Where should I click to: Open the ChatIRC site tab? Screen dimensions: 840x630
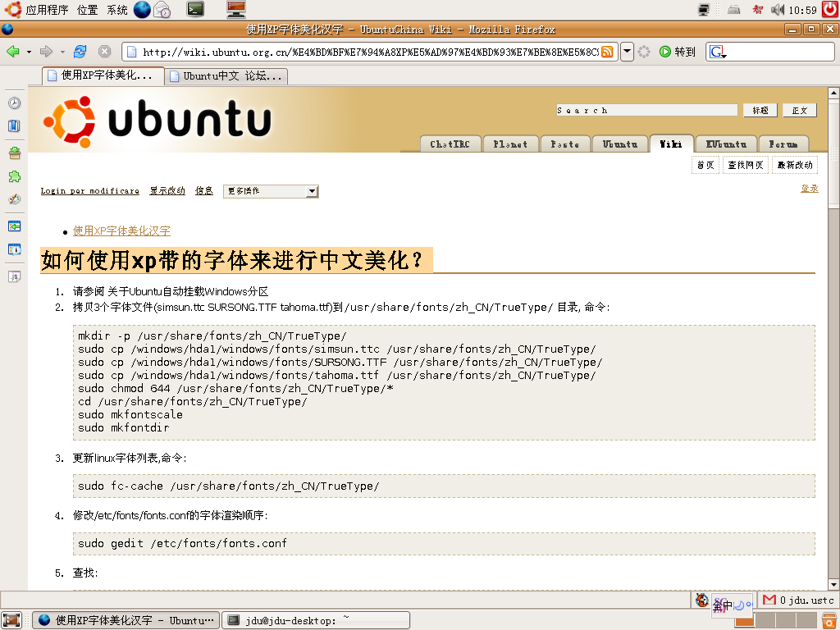pyautogui.click(x=450, y=144)
